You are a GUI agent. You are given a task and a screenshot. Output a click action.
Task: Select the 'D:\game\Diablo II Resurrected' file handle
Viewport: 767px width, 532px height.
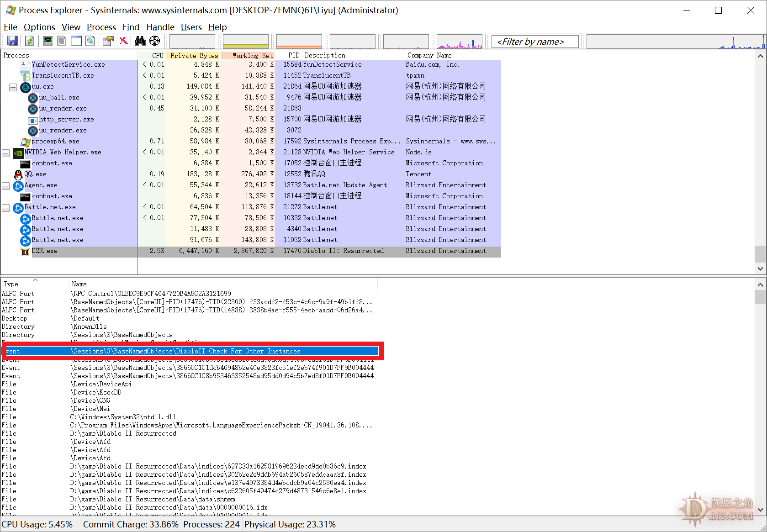pos(190,433)
